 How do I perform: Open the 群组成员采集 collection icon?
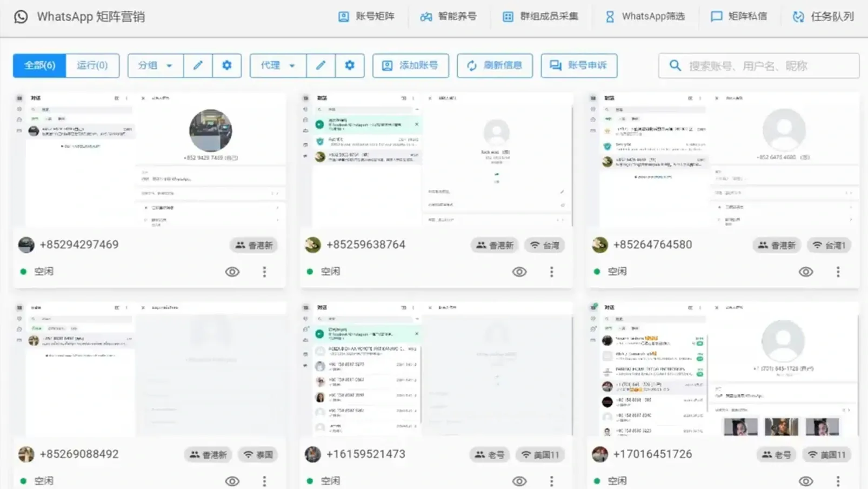508,16
